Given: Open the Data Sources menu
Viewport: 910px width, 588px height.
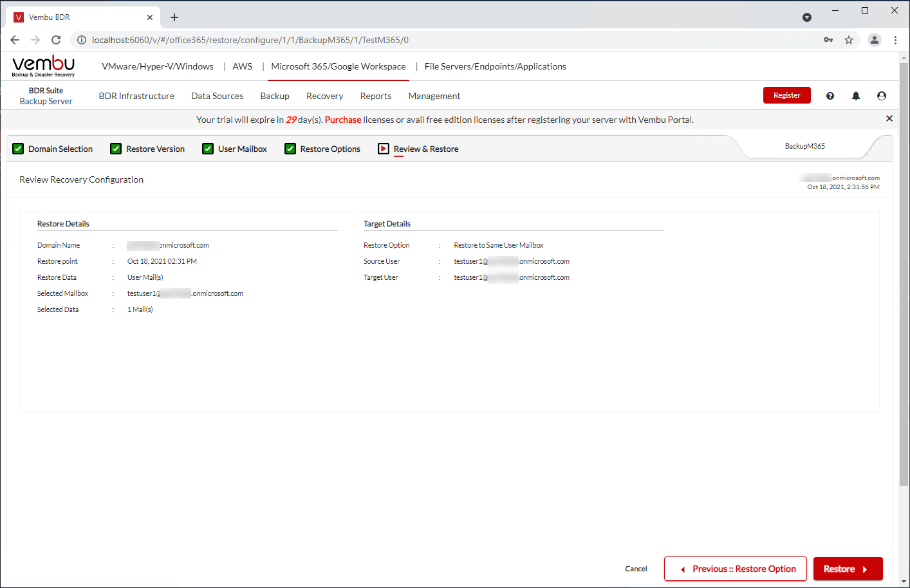Looking at the screenshot, I should coord(218,96).
